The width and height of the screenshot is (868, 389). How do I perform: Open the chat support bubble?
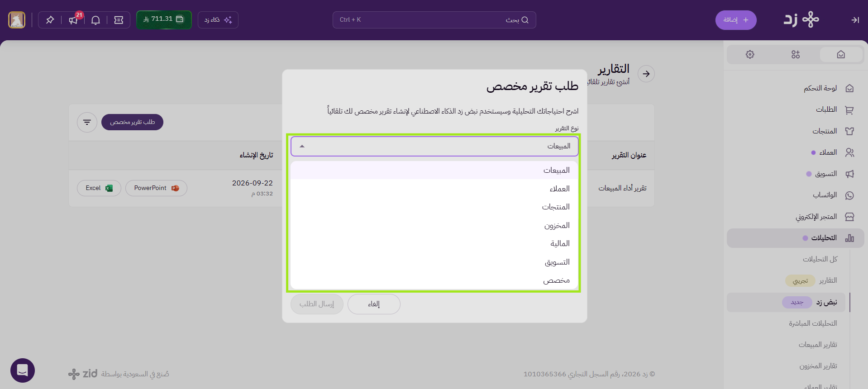23,370
